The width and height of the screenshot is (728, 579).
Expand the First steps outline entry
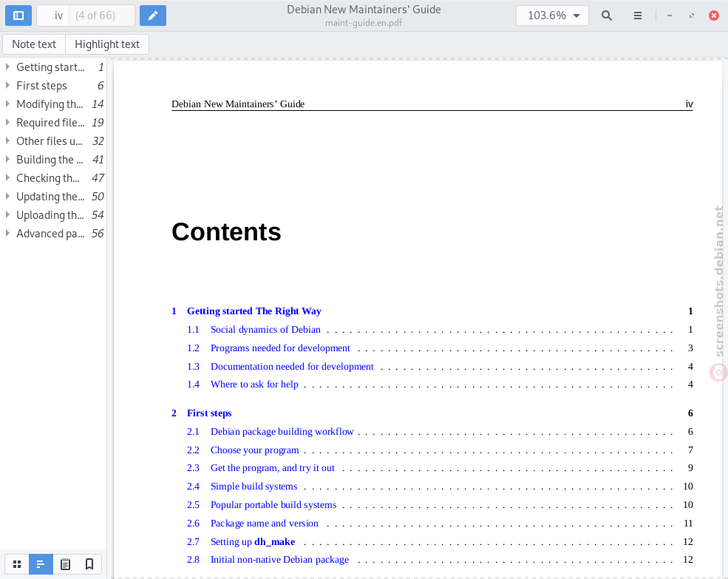[x=7, y=86]
